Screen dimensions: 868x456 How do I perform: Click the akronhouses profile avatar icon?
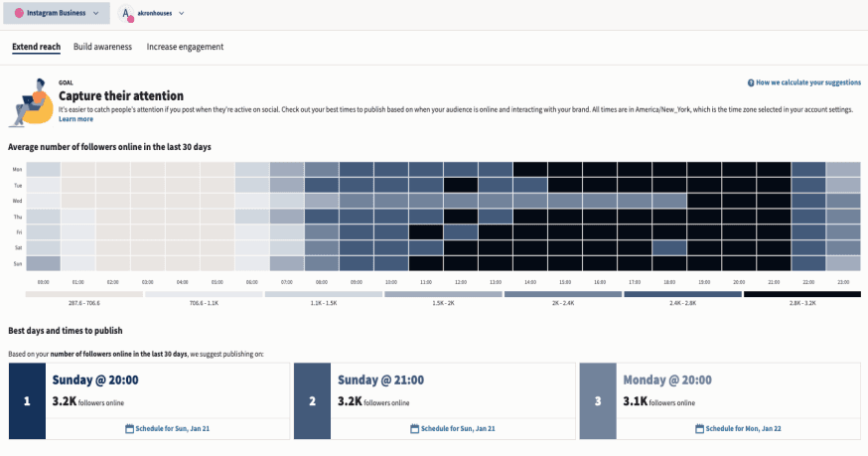tap(126, 14)
